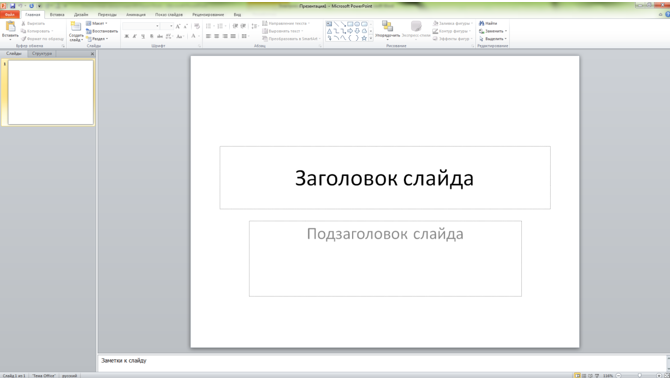
Task: Center text in paragraph group
Action: [x=217, y=36]
